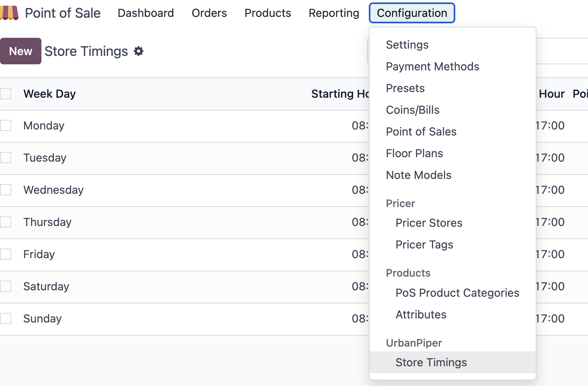Image resolution: width=588 pixels, height=386 pixels.
Task: Click the 17:00 closing hour in Saturday row
Action: coord(550,286)
